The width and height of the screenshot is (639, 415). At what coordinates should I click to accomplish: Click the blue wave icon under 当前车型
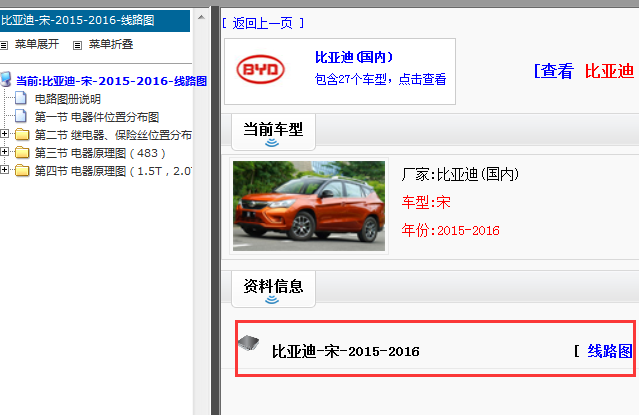click(x=272, y=143)
